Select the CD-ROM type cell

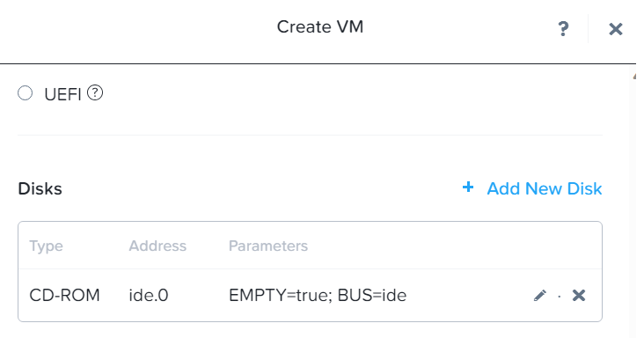[x=64, y=295]
